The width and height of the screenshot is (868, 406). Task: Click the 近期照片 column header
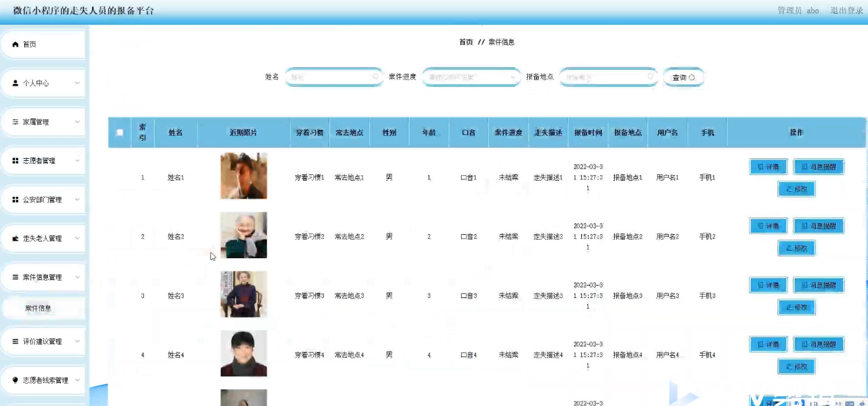[243, 133]
